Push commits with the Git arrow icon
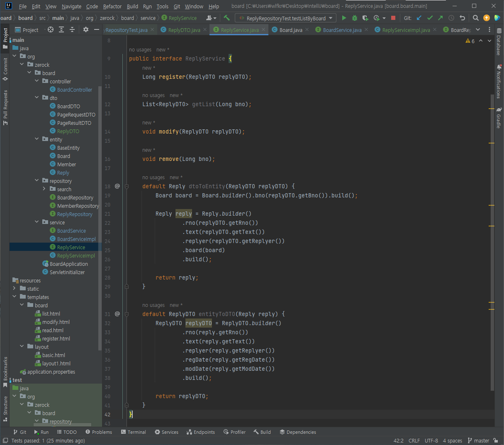 [441, 18]
